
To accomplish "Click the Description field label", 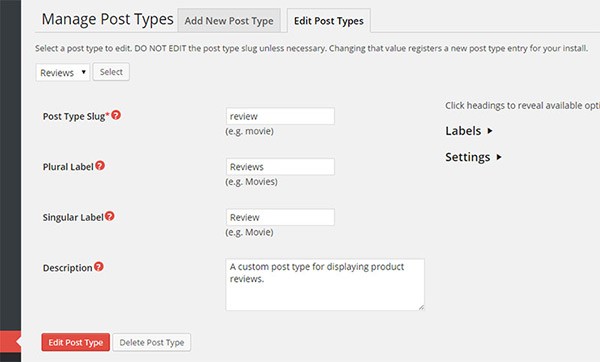I will click(x=67, y=268).
